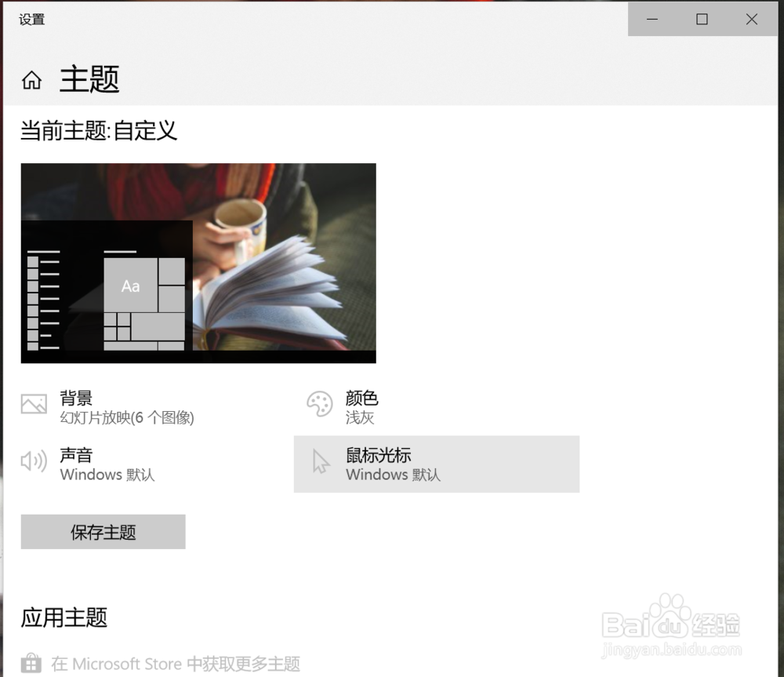
Task: Click the Aa tile inside the theme preview
Action: (131, 286)
